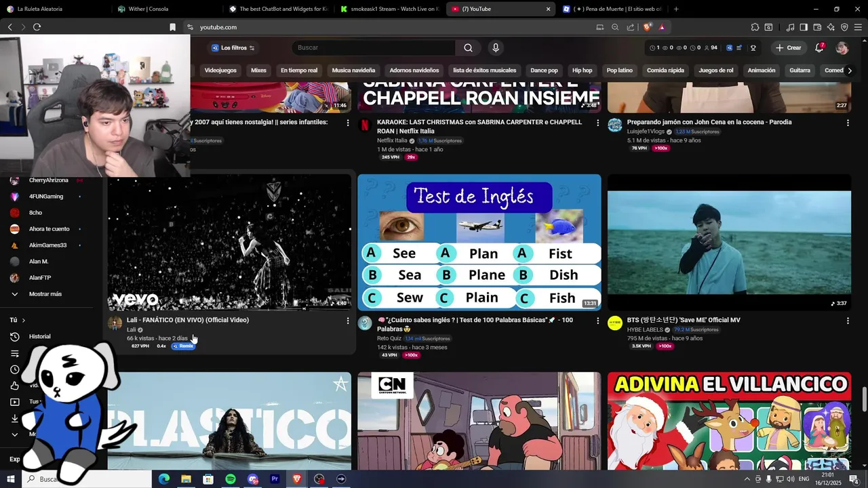Open Windows action center notifications

coord(854,479)
